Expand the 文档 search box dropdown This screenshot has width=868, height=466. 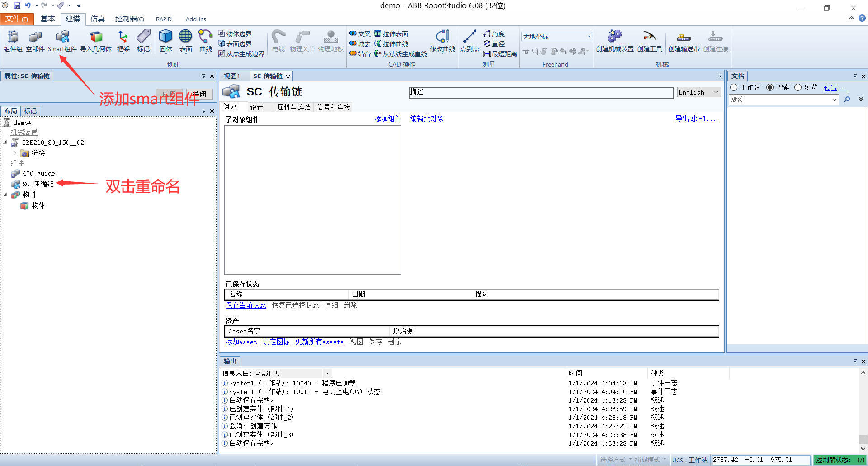(x=835, y=100)
